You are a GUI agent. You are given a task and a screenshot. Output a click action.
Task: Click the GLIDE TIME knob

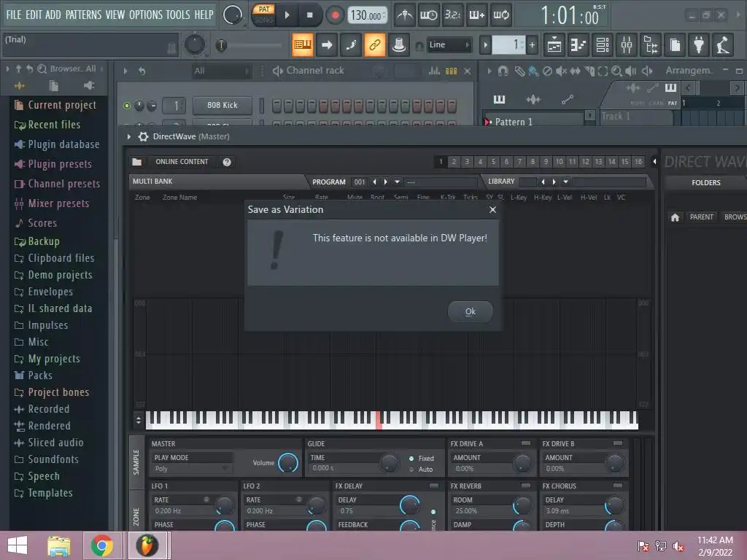point(390,463)
